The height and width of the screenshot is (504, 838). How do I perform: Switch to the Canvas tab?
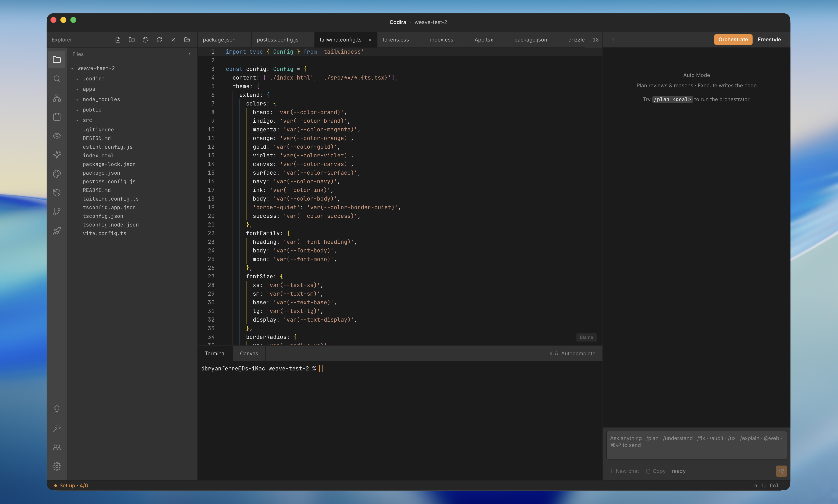tap(249, 354)
